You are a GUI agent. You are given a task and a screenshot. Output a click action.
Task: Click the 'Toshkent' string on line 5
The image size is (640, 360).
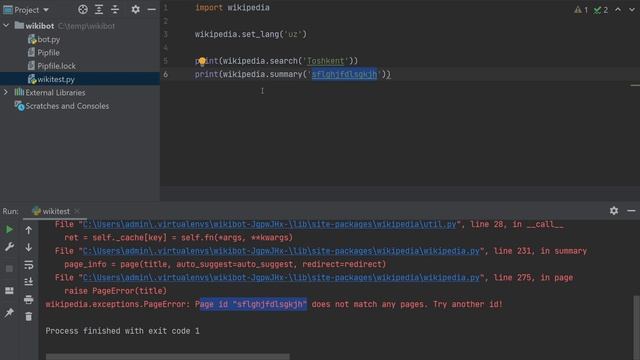[x=325, y=61]
